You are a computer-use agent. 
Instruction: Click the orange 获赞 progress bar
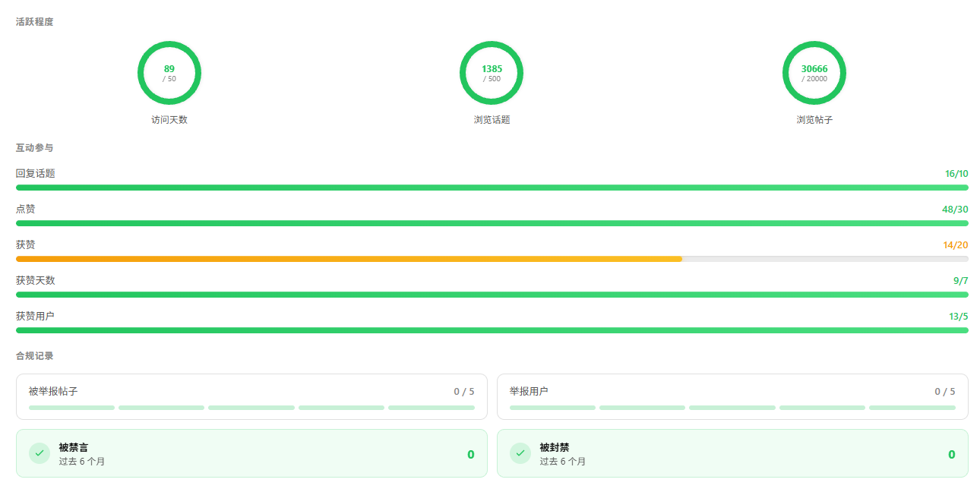click(492, 259)
